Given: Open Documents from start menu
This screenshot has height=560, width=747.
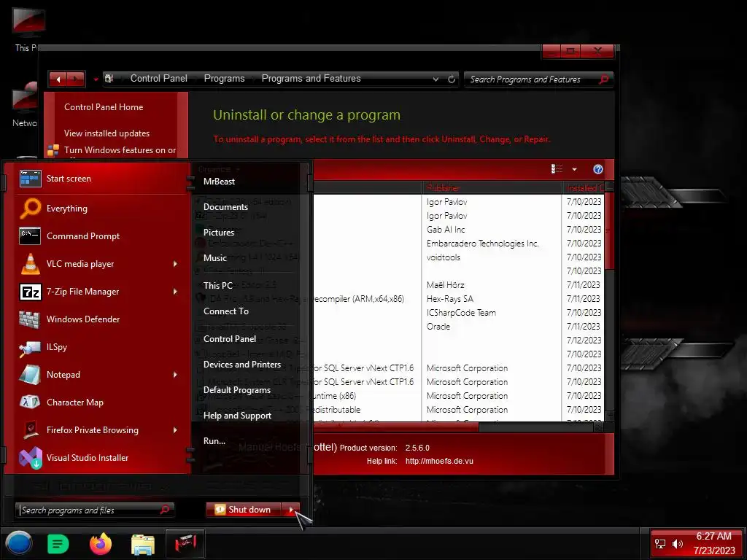Looking at the screenshot, I should 225,207.
